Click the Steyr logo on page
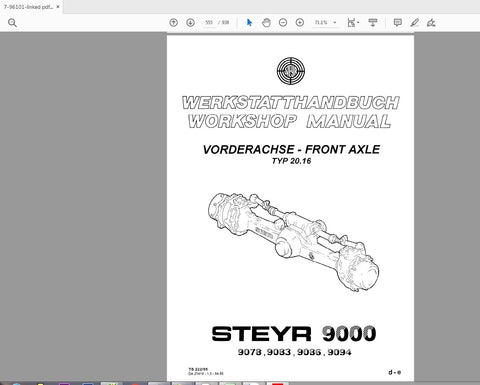This screenshot has width=480, height=385. [x=291, y=71]
